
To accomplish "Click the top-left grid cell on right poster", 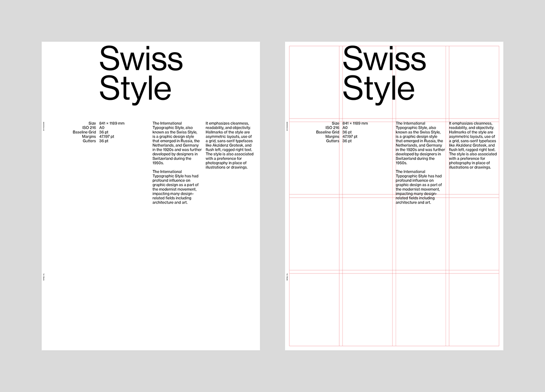I will tap(313, 82).
